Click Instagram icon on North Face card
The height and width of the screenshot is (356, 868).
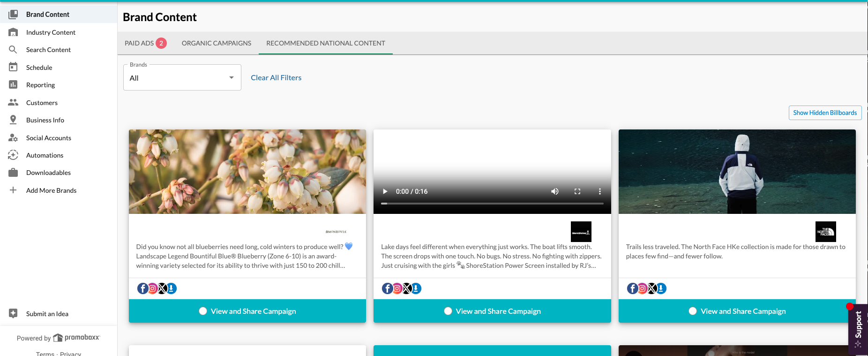point(643,288)
